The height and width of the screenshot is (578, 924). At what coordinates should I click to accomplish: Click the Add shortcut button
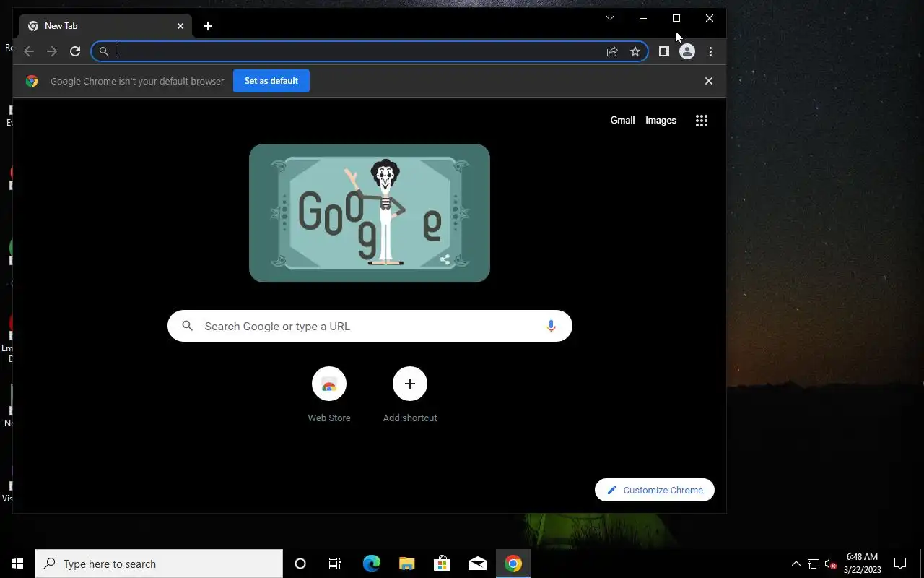pyautogui.click(x=410, y=394)
